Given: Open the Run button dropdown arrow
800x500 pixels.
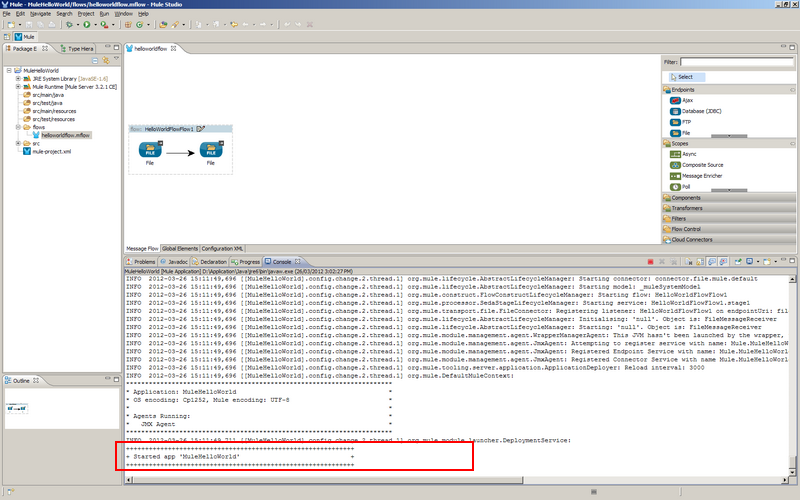Looking at the screenshot, I should [x=95, y=24].
